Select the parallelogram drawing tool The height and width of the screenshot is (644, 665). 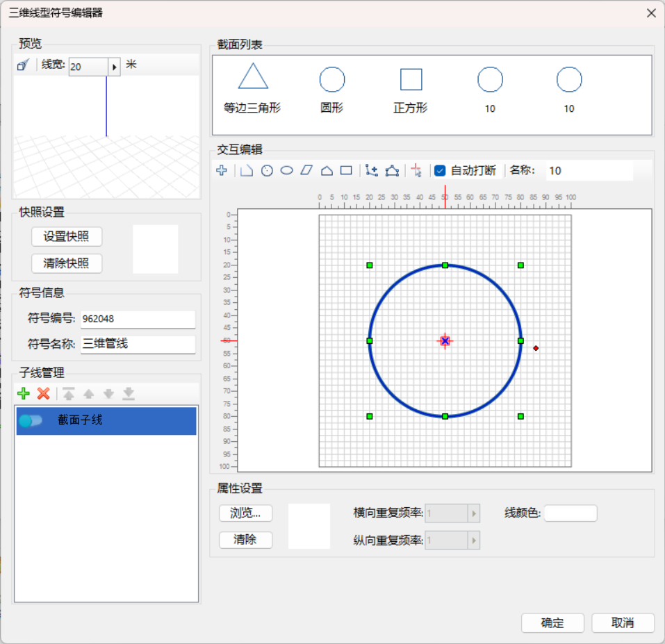coord(306,170)
